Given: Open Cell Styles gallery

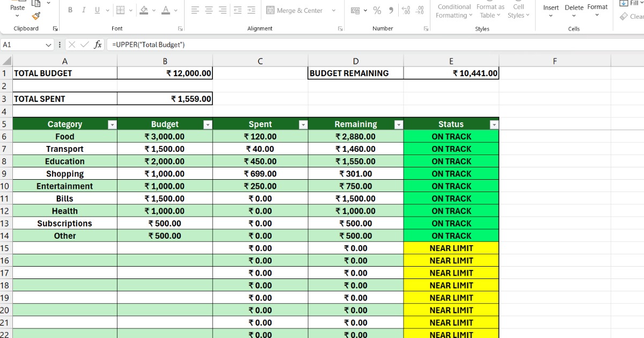Looking at the screenshot, I should pos(518,11).
